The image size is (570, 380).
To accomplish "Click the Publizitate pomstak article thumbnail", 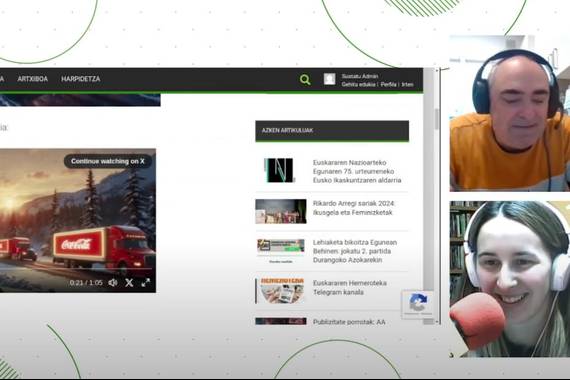I will coord(281,321).
